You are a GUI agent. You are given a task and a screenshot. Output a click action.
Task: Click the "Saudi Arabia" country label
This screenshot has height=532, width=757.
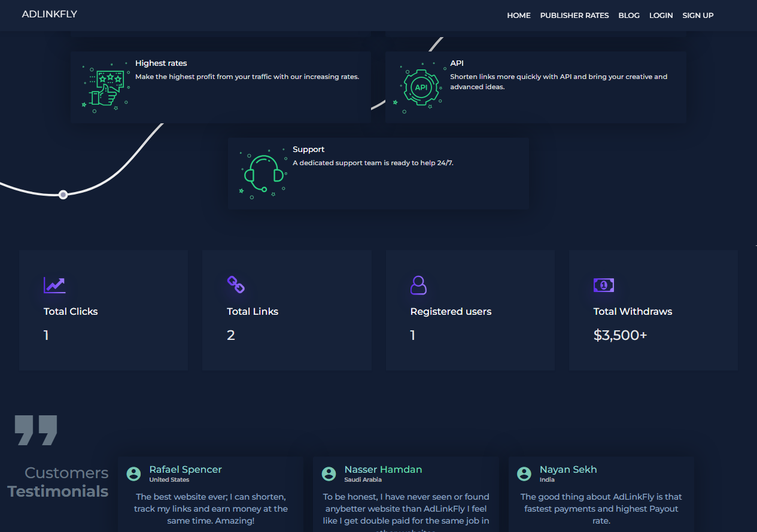click(x=363, y=480)
